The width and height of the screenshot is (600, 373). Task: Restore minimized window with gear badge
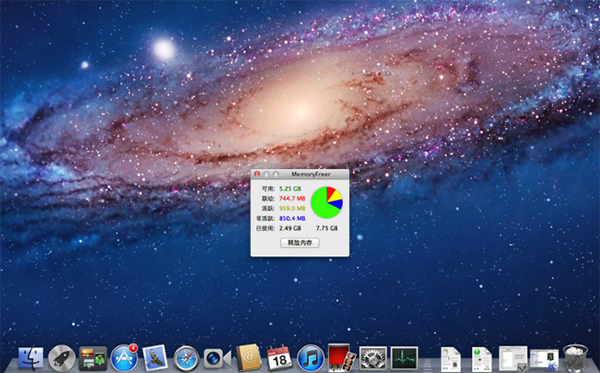pyautogui.click(x=513, y=358)
